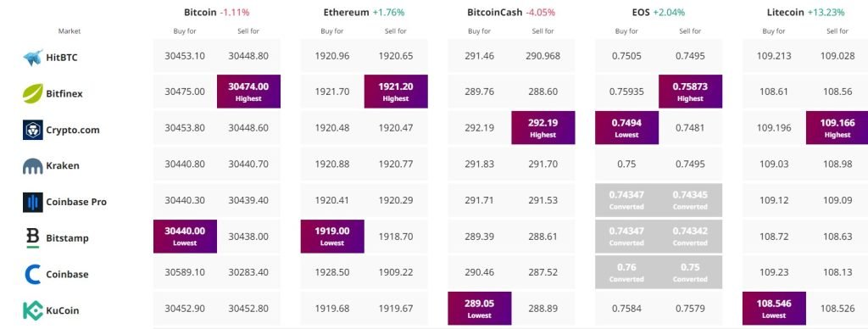Click KuCoin lowest Litecoin buy price 108.546

(774, 309)
